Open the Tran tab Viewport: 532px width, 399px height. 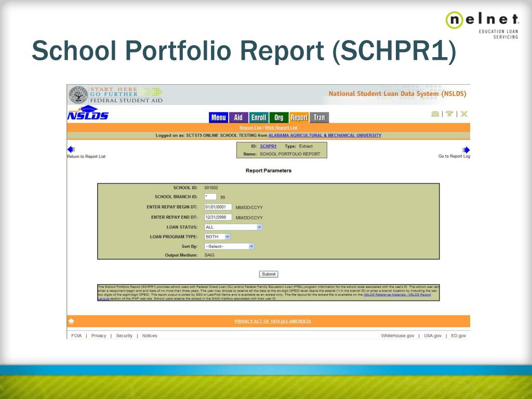(x=319, y=117)
